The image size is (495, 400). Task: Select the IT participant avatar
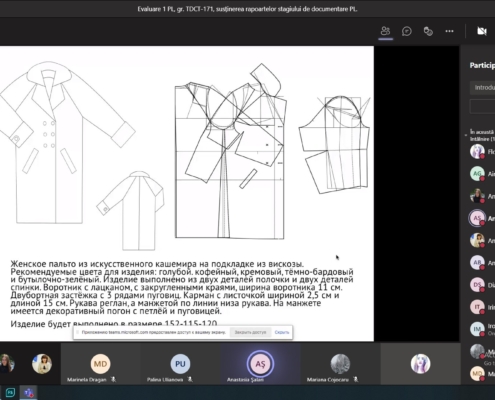point(477,307)
